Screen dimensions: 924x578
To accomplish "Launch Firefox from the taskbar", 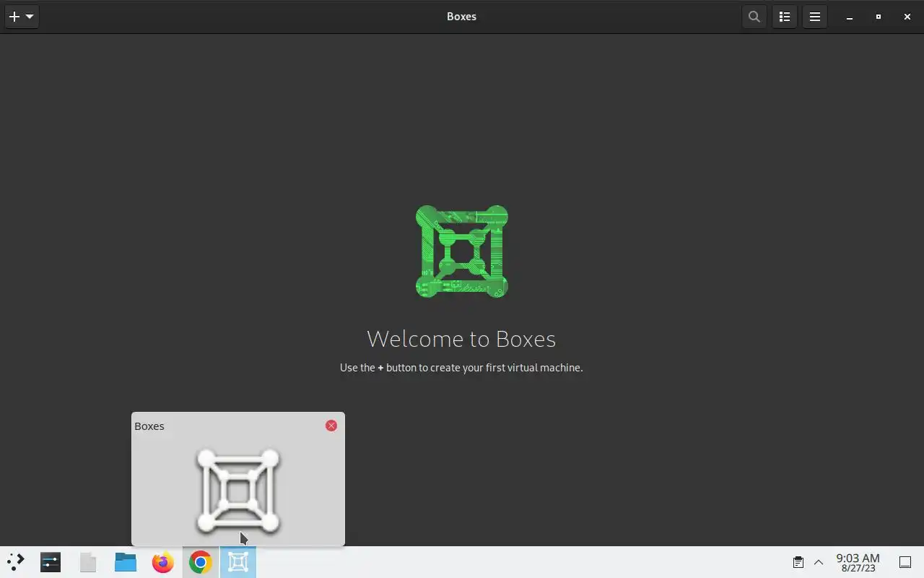I will coord(163,562).
